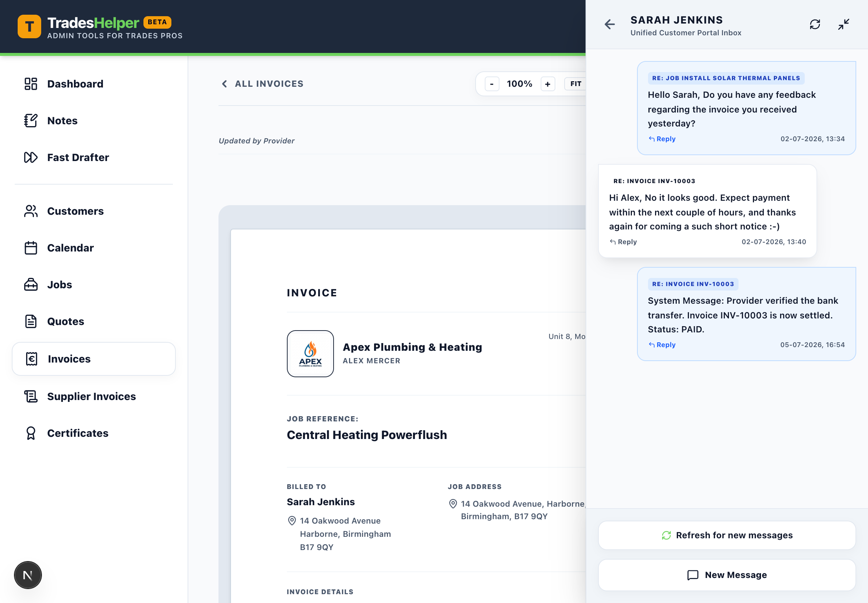Click the 100% zoom value

[x=520, y=84]
